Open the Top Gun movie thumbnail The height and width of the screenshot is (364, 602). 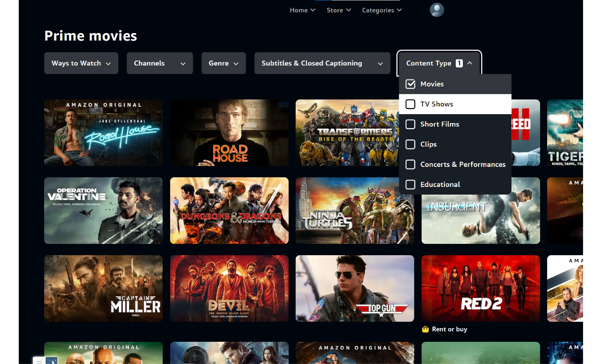point(355,288)
